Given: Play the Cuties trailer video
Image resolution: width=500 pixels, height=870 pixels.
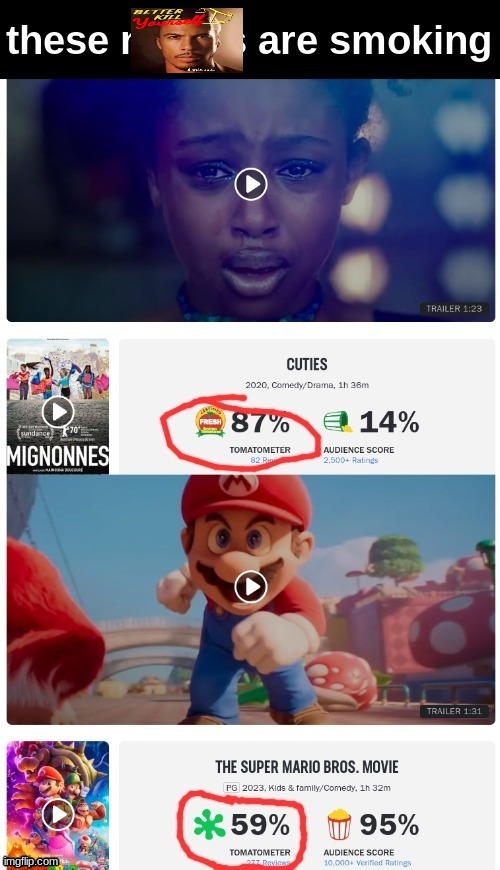Looking at the screenshot, I should 251,184.
